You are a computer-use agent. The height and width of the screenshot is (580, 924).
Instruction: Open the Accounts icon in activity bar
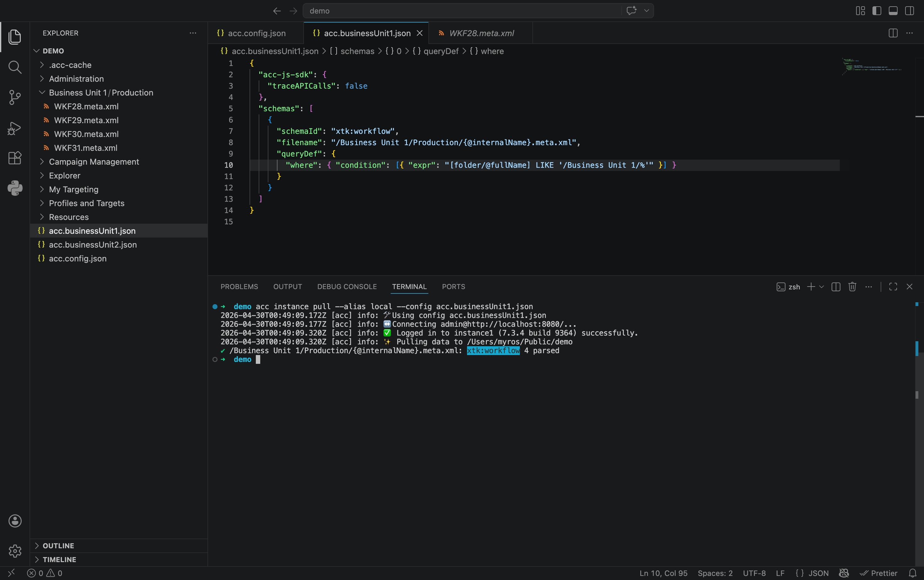pos(14,521)
